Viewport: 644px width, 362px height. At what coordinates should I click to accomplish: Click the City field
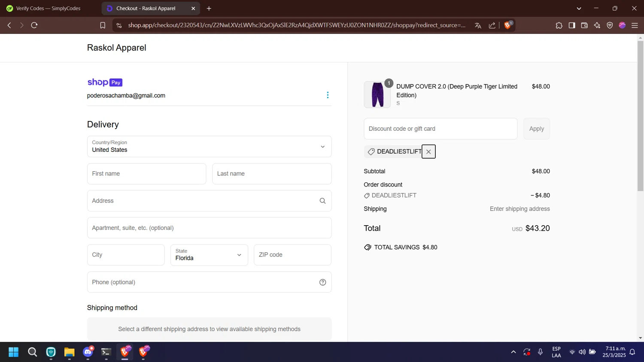[126, 255]
